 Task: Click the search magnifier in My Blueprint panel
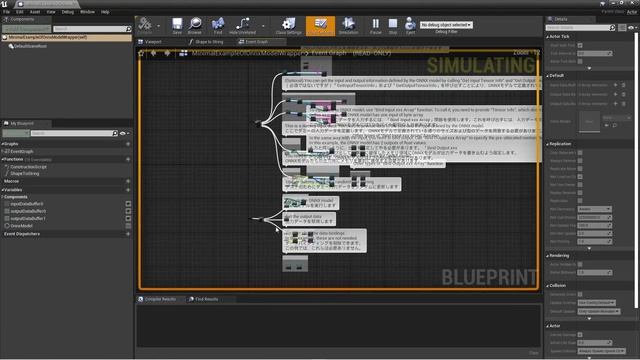pos(115,133)
